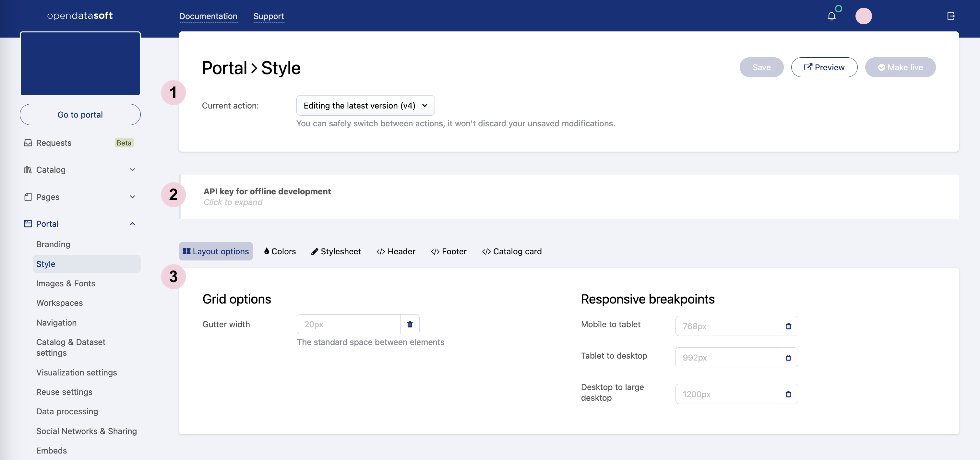Clear Desktop to large desktop trash icon
Viewport: 980px width, 460px height.
tap(788, 394)
